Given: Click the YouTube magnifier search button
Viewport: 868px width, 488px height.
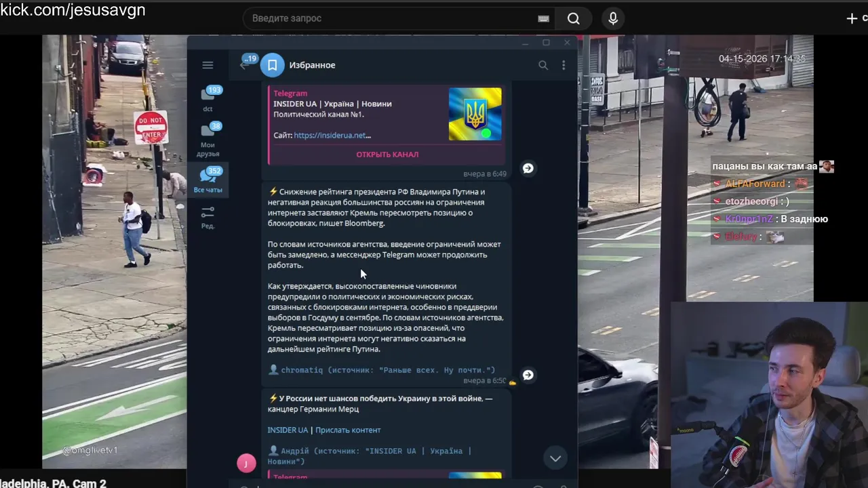Looking at the screenshot, I should pos(573,18).
